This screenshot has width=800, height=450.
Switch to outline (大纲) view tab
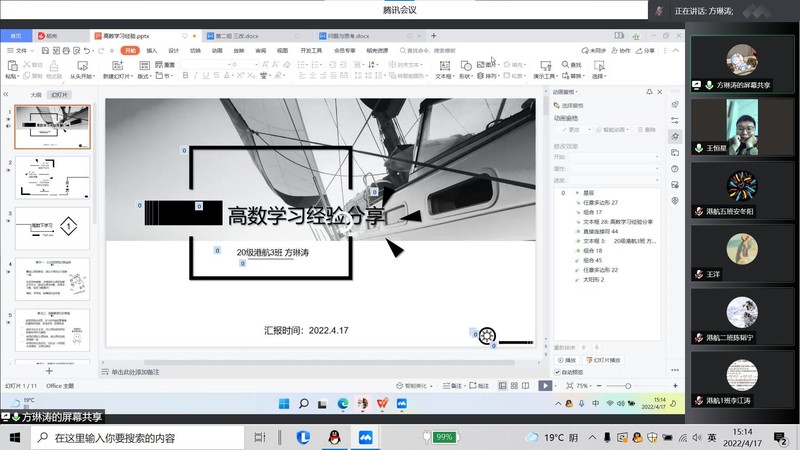36,95
